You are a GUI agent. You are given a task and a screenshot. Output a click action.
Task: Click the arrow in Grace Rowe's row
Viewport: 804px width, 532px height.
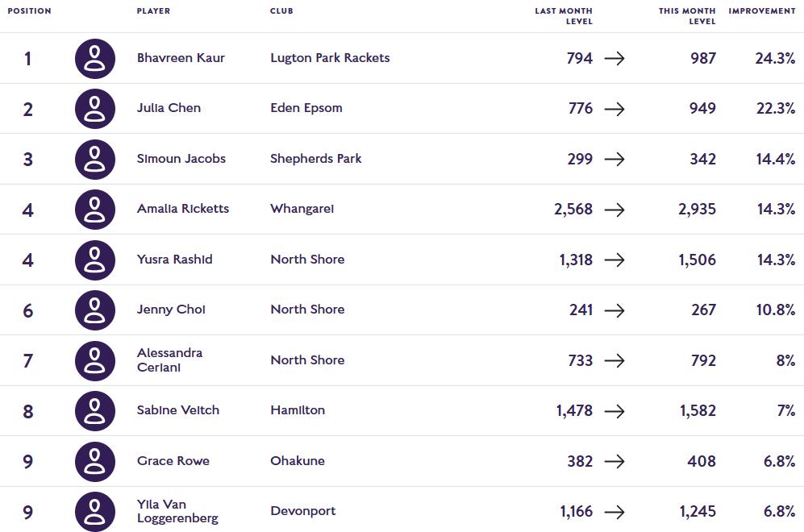tap(614, 461)
